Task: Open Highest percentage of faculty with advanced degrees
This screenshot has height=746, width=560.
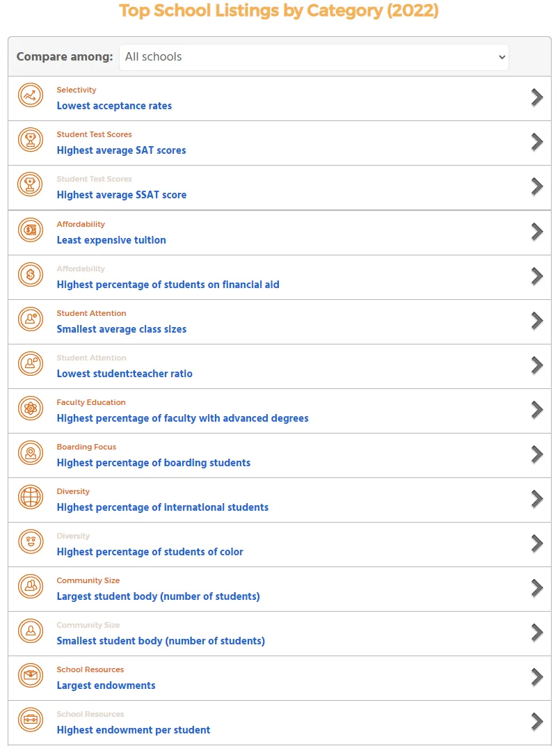Action: point(182,418)
